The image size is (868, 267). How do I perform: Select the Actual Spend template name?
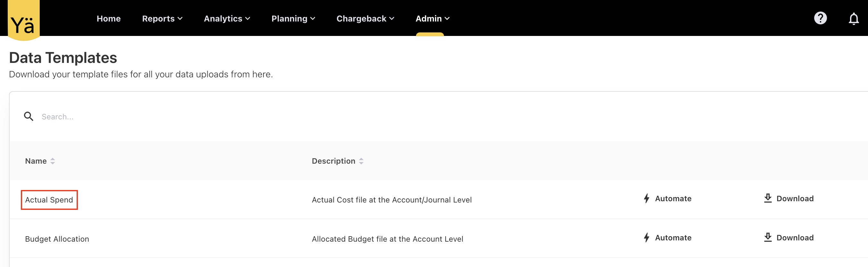click(49, 200)
